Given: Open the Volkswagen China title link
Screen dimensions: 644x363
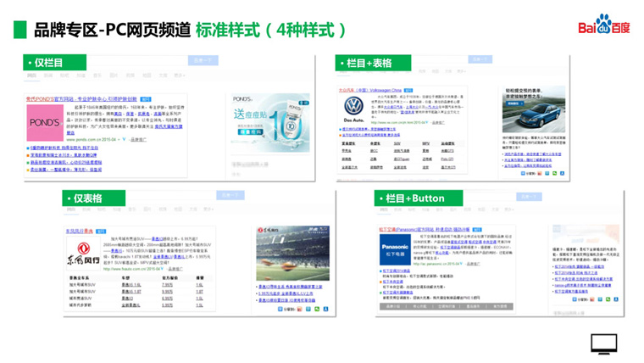Looking at the screenshot, I should tap(369, 90).
